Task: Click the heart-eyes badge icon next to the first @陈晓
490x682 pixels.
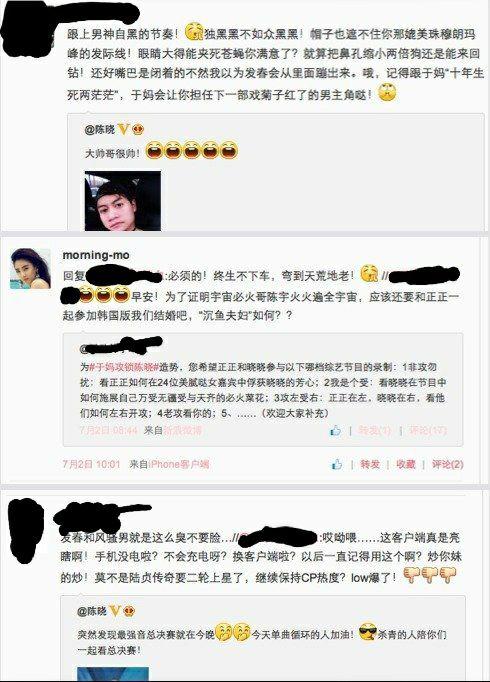Action: [138, 129]
